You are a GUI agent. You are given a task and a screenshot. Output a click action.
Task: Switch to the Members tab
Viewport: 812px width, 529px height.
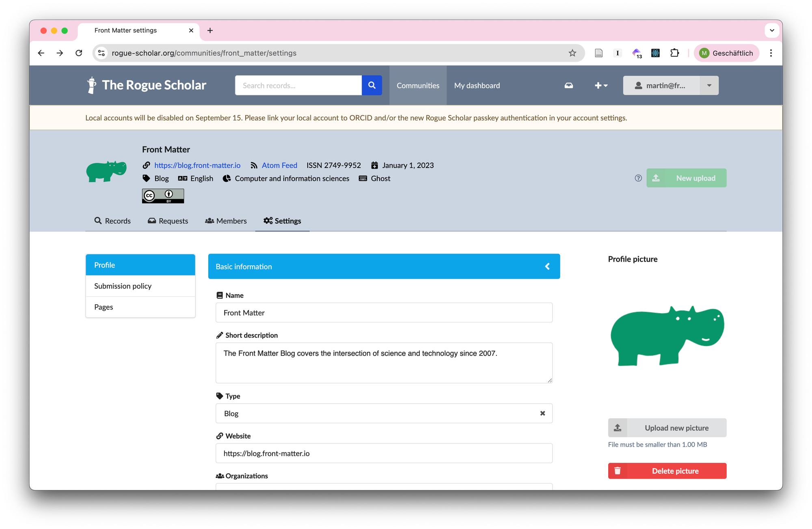pos(226,221)
